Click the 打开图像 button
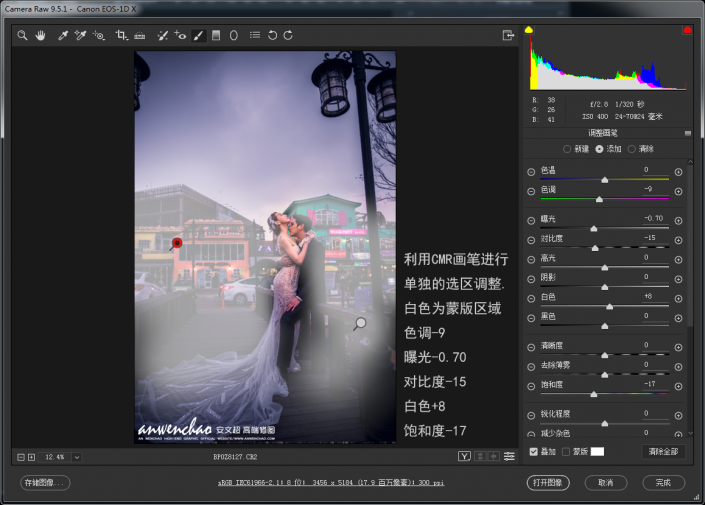Screen dimensions: 705x505 click(548, 482)
